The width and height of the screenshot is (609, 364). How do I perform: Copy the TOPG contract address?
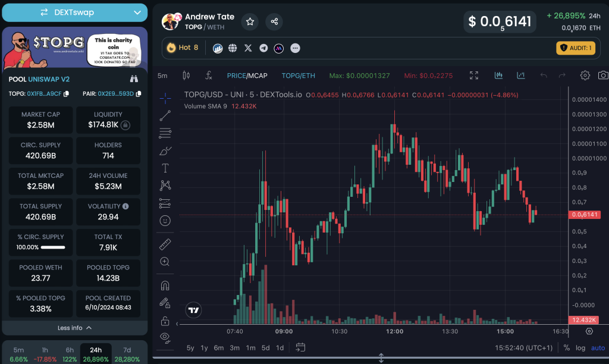[66, 93]
